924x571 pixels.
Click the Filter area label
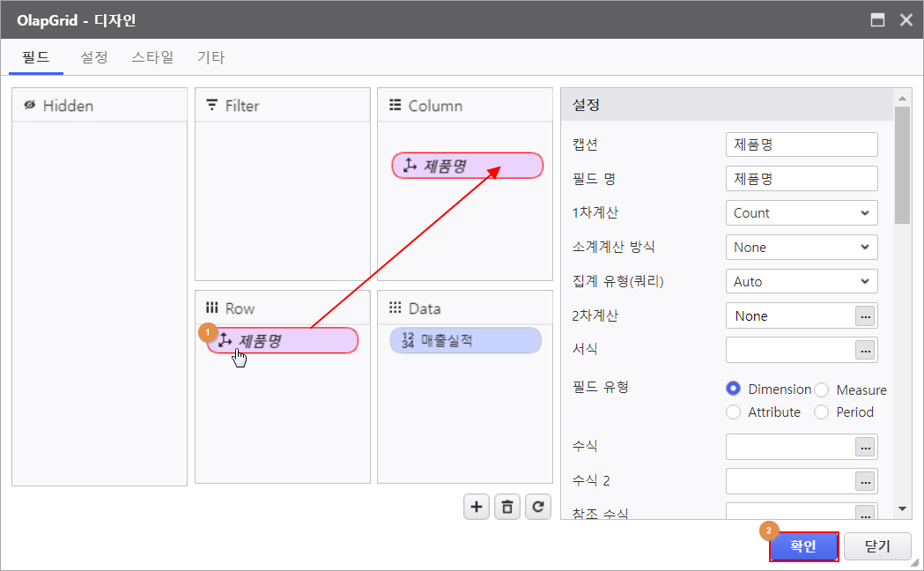[x=242, y=106]
